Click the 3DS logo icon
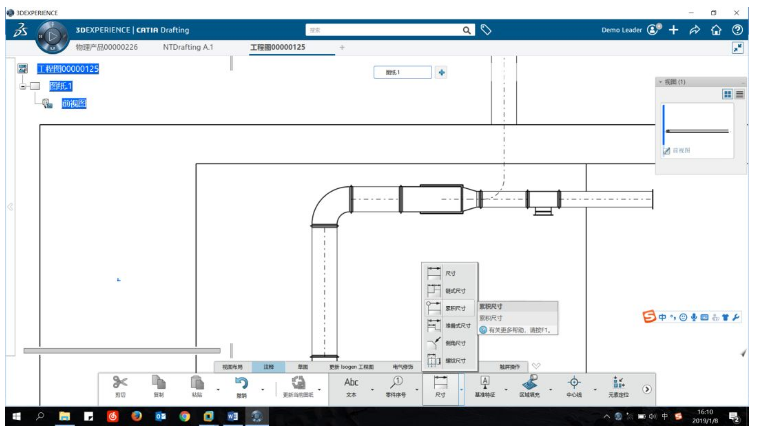 pos(20,30)
